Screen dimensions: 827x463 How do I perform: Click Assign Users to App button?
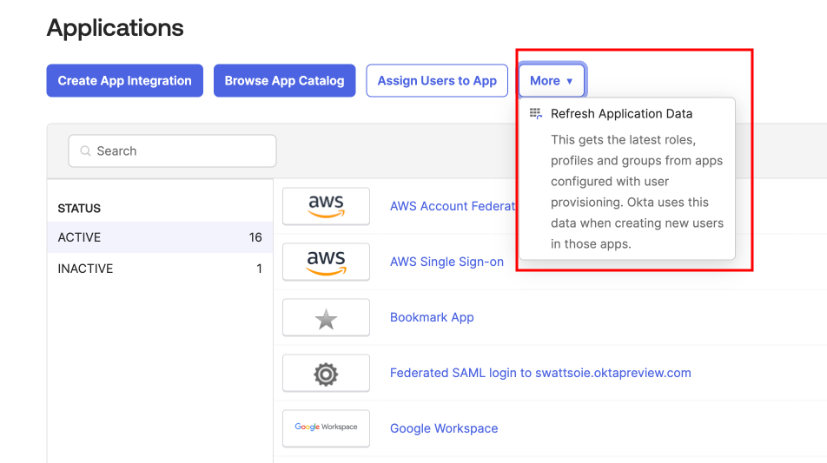pos(437,81)
